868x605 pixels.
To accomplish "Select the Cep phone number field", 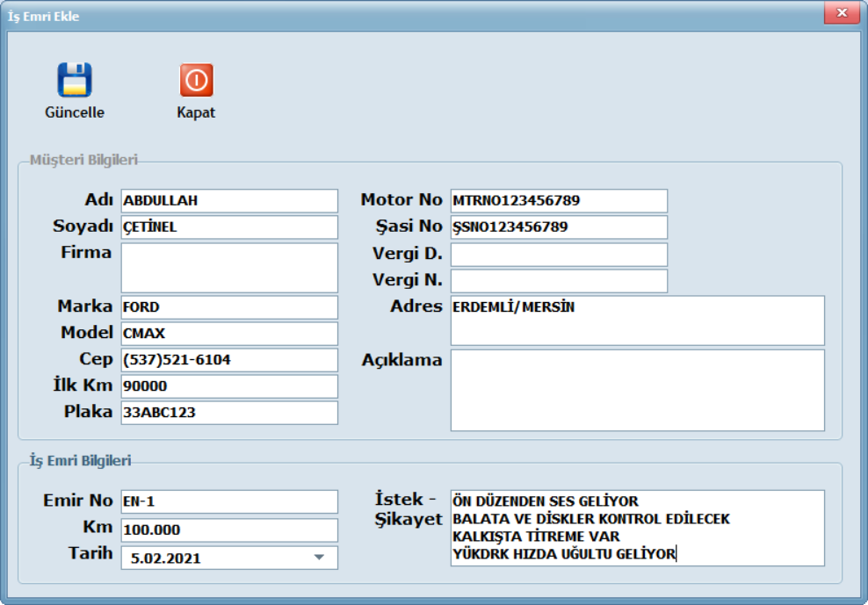I will point(229,360).
